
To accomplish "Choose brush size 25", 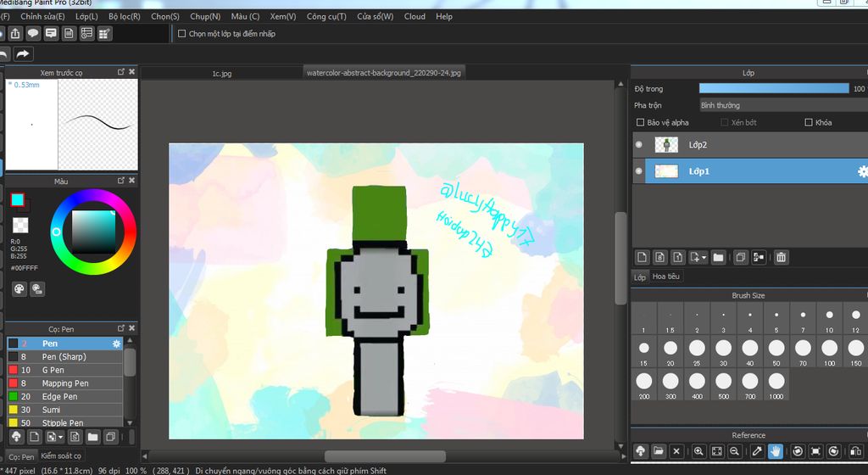I will tap(697, 351).
